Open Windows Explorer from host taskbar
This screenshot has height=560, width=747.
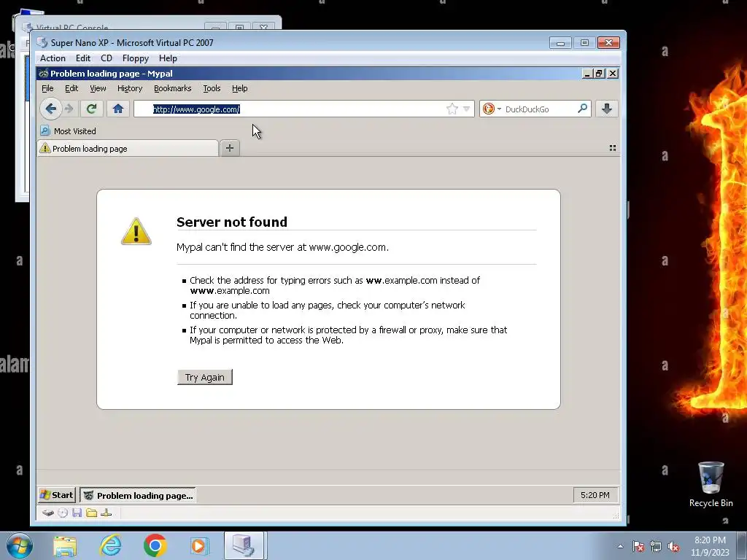coord(65,545)
